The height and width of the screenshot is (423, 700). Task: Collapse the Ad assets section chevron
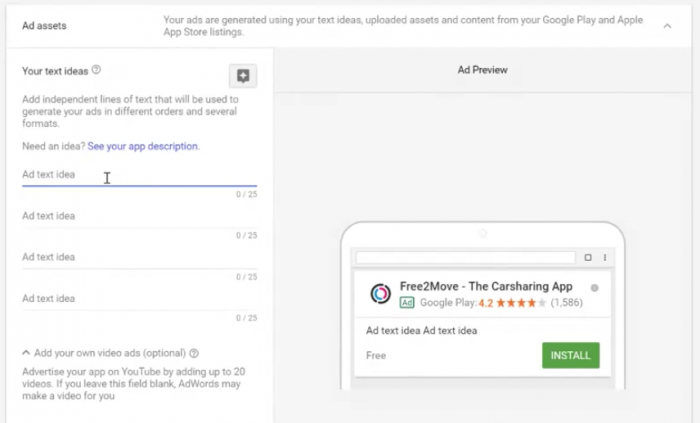(667, 26)
